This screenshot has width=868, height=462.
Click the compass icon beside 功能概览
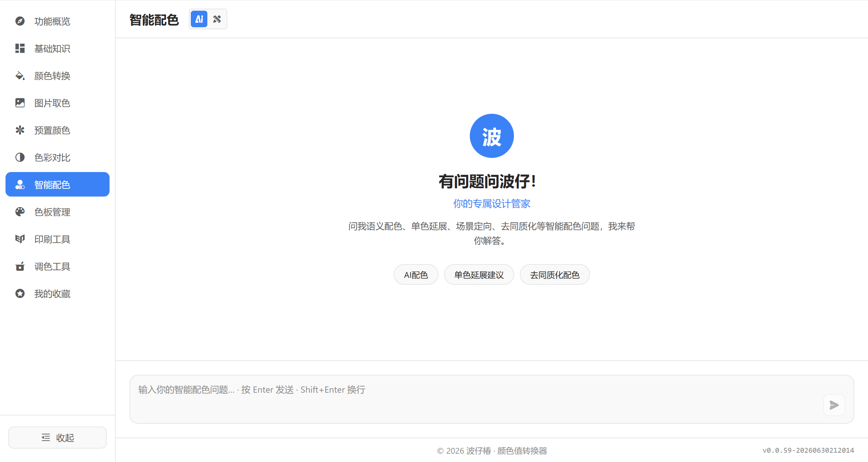(x=20, y=21)
